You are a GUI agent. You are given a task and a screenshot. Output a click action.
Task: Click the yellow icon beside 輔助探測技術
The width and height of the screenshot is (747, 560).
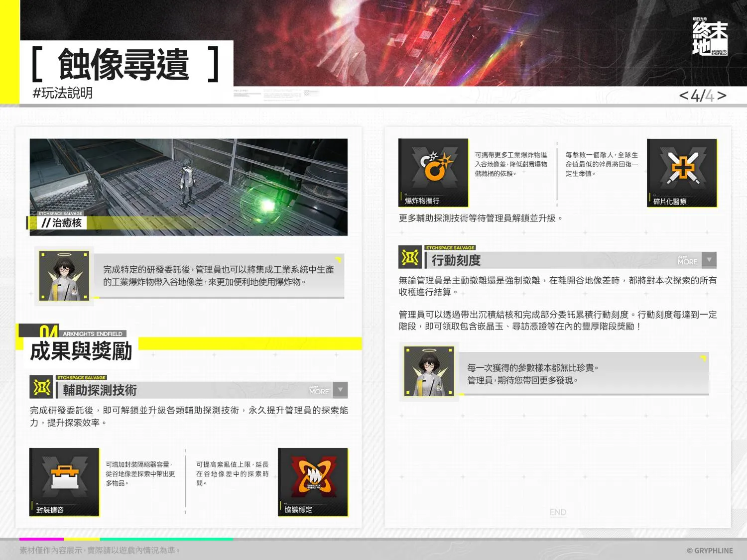(42, 387)
